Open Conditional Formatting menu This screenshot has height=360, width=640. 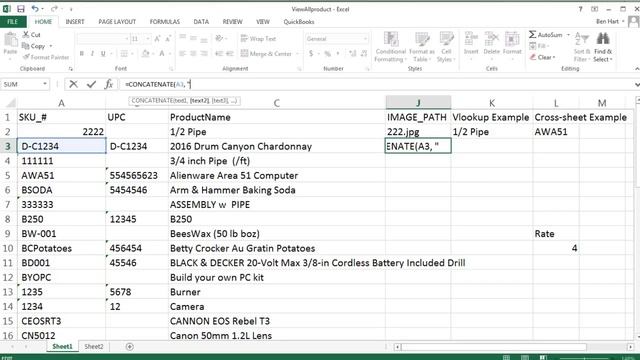(x=391, y=47)
